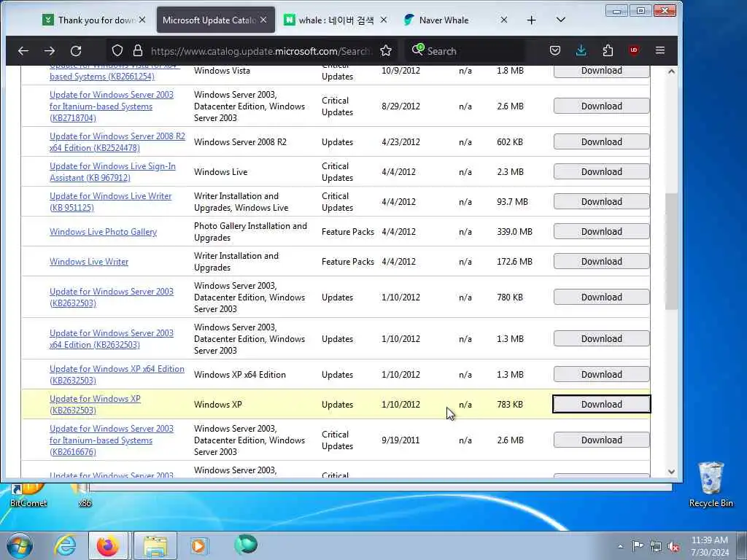Open the extensions puzzle icon
The image size is (747, 560).
[608, 50]
